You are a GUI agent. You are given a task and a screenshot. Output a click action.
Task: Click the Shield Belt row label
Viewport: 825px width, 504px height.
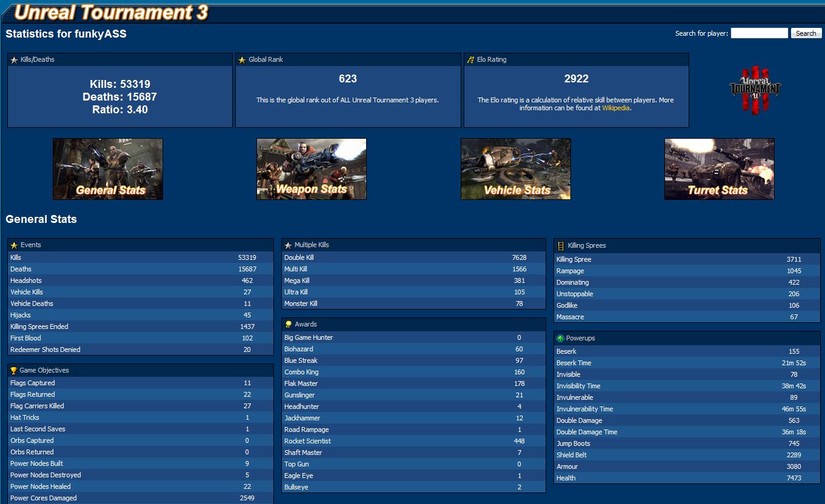[572, 455]
